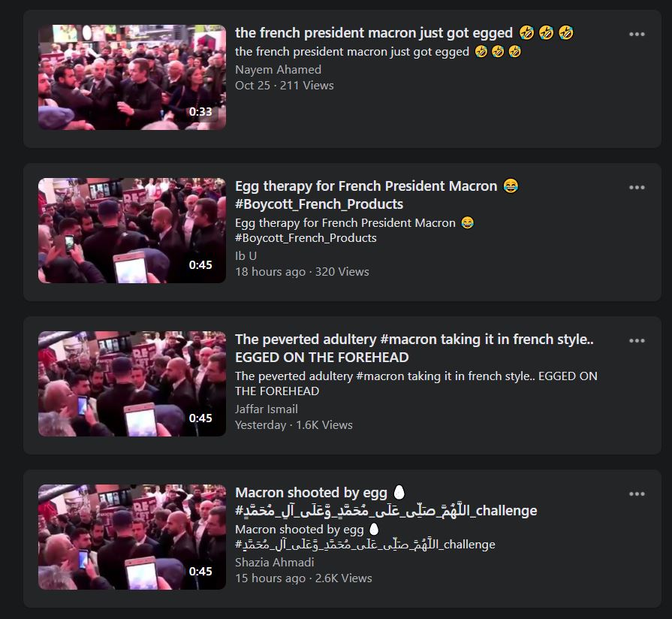This screenshot has width=672, height=619.
Task: Open more options for Jaffar Ismail's video
Action: coord(637,341)
